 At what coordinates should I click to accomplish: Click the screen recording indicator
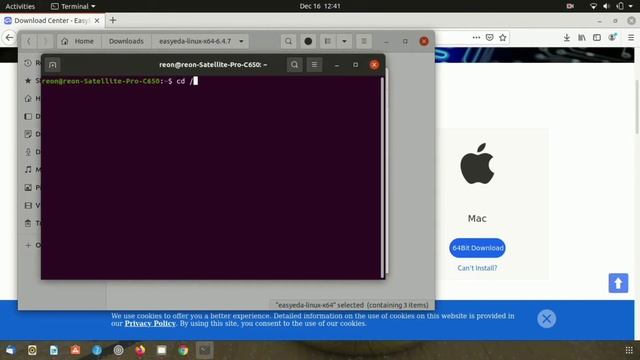coord(570,6)
